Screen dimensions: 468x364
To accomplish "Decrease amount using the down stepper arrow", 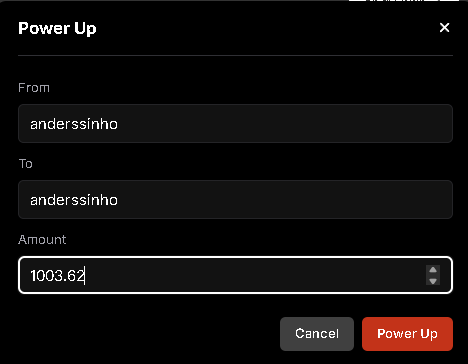I will tap(433, 281).
